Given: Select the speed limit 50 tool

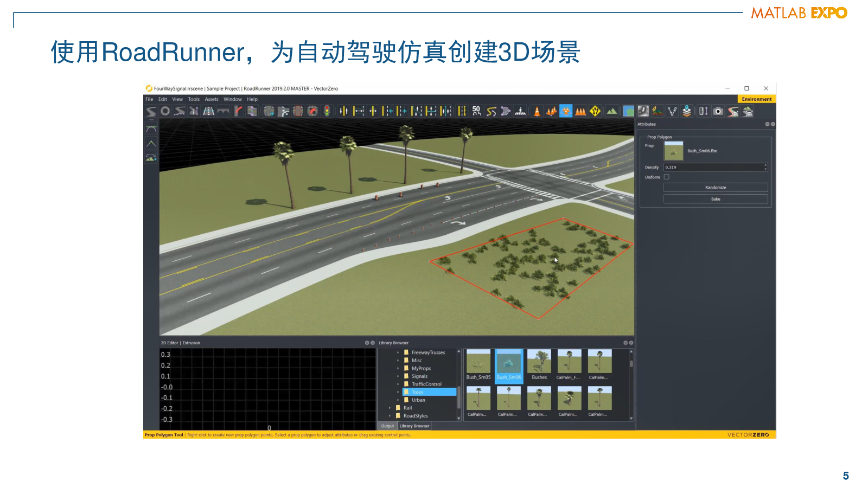Looking at the screenshot, I should [476, 111].
